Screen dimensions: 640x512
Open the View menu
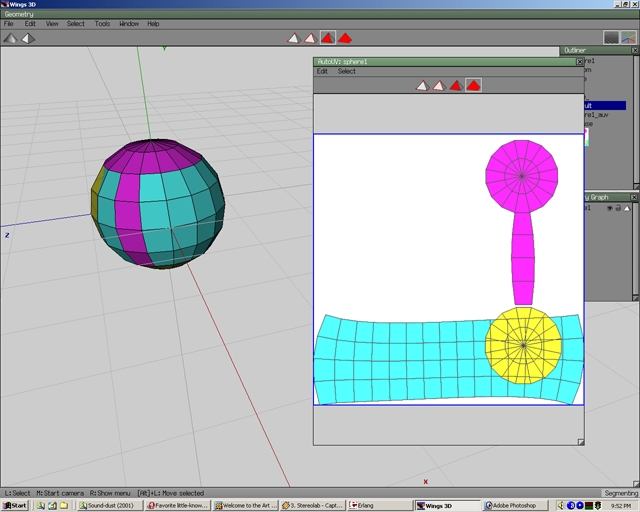tap(52, 24)
